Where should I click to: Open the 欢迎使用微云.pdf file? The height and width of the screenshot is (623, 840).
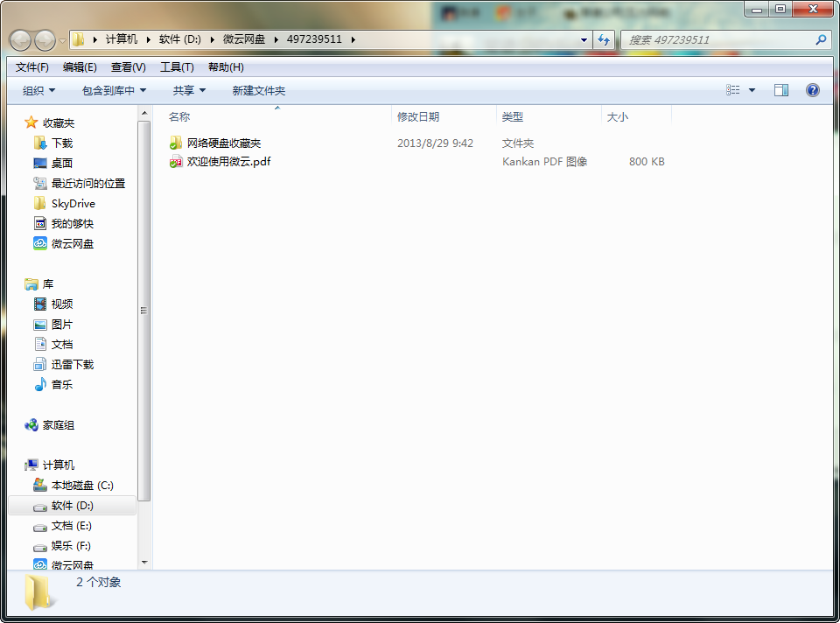[228, 162]
